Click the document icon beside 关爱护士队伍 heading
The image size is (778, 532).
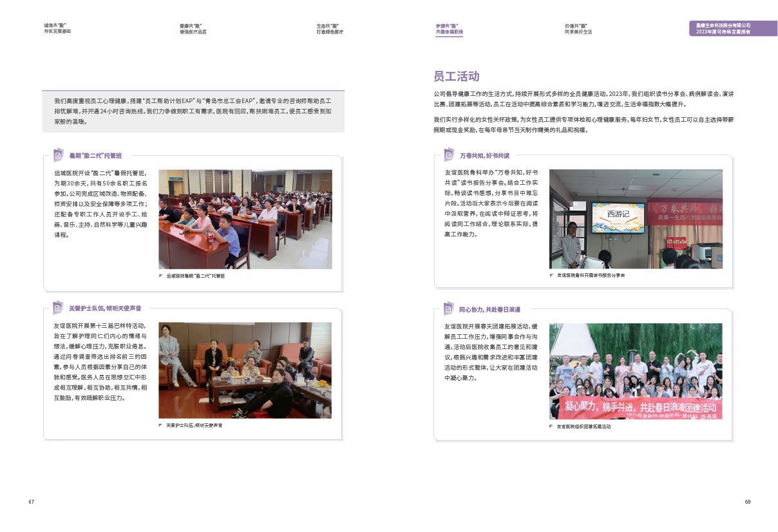click(x=59, y=307)
